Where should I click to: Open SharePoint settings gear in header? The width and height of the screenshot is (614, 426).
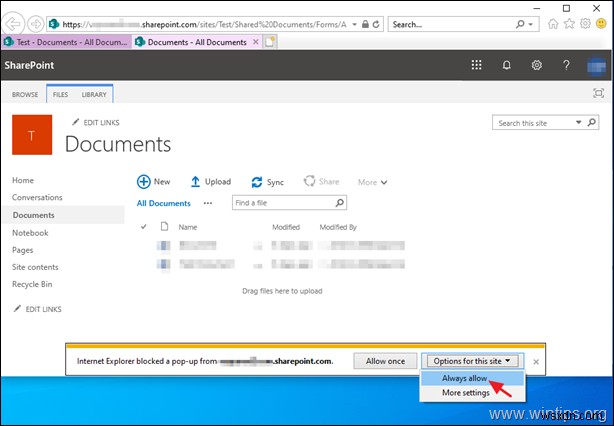pyautogui.click(x=536, y=65)
